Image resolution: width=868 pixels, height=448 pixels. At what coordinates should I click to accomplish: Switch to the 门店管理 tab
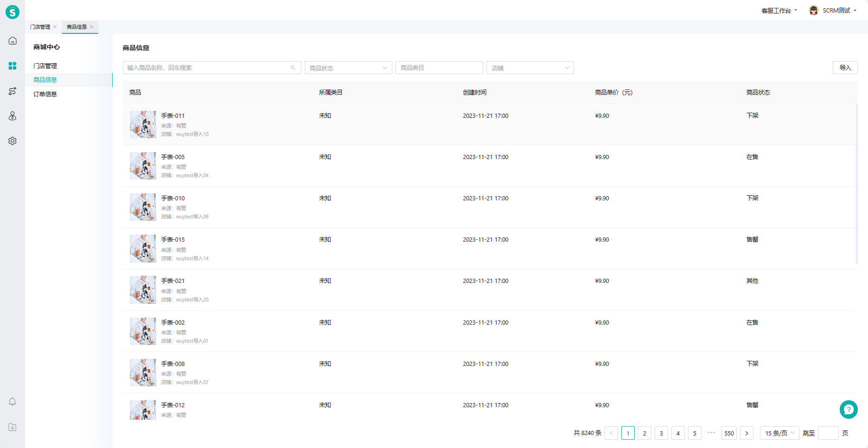pyautogui.click(x=40, y=27)
